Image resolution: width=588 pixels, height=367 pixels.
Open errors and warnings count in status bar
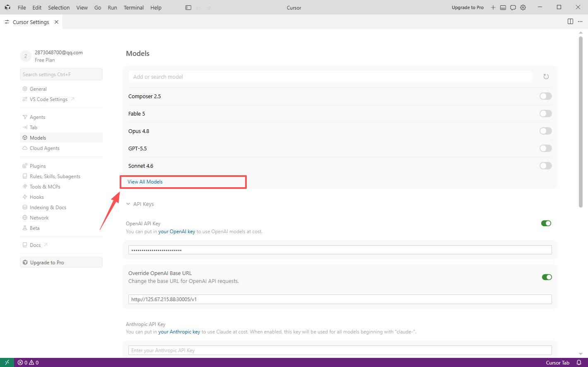click(28, 362)
